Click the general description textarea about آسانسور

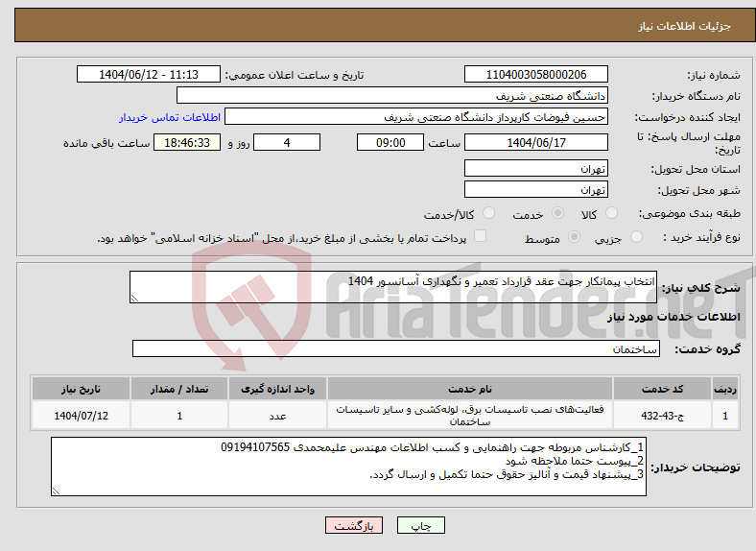pos(393,287)
